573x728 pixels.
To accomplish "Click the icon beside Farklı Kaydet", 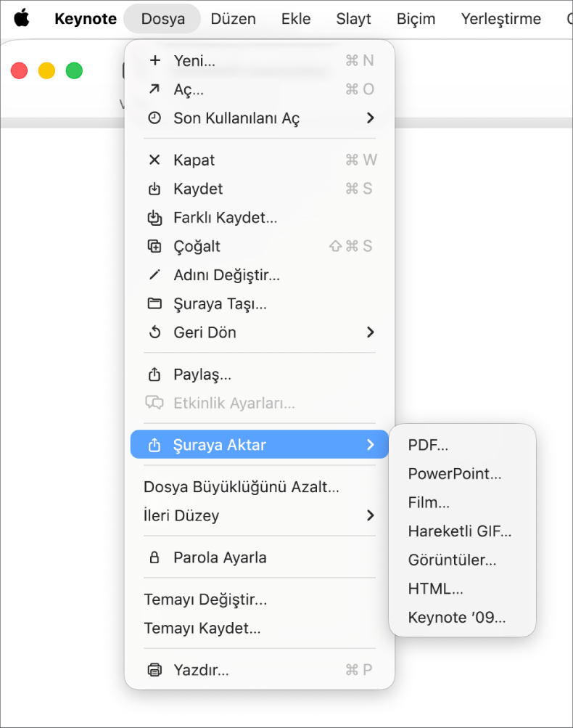I will (x=154, y=217).
